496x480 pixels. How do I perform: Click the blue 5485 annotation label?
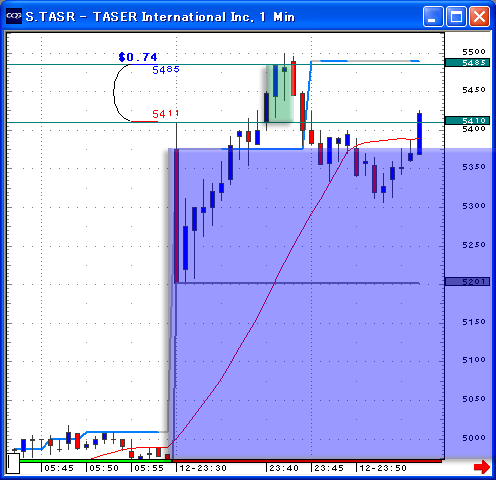[166, 70]
